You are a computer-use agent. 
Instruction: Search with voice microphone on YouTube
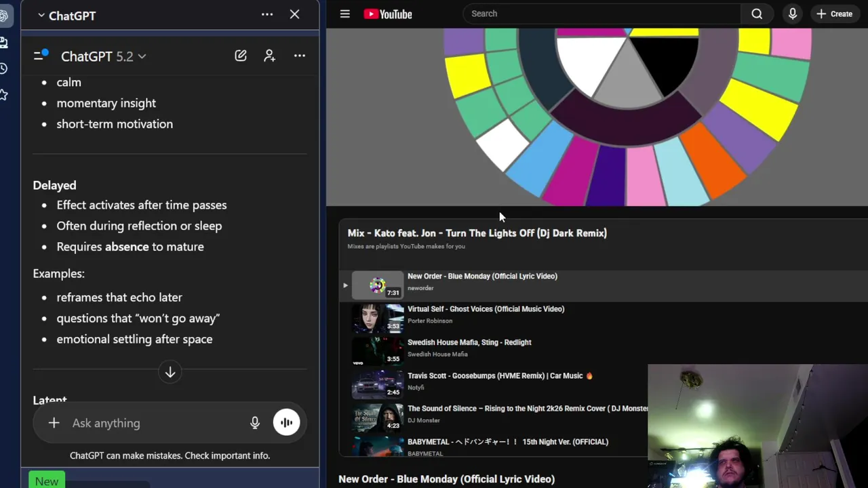792,14
